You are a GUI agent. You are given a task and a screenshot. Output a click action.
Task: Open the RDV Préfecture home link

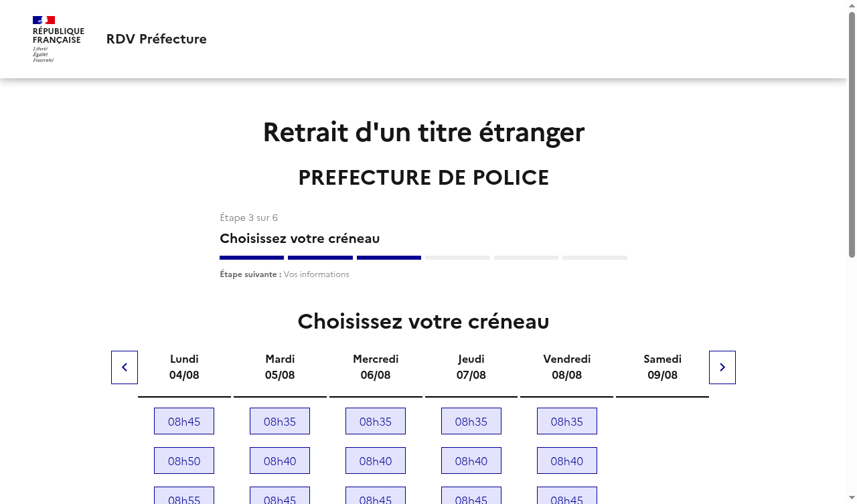point(156,39)
